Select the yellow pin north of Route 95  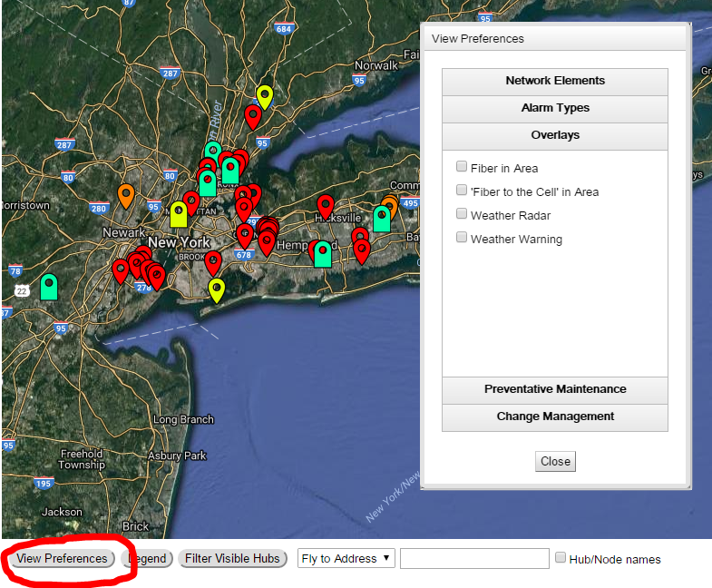(264, 95)
